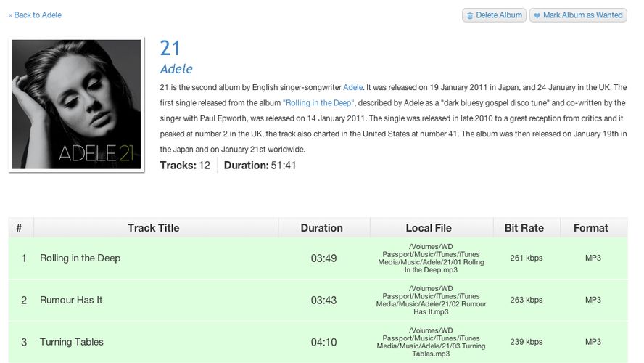Viewport: 644px width, 363px height.
Task: Follow the "Rolling in the Deep" description link
Action: point(318,103)
